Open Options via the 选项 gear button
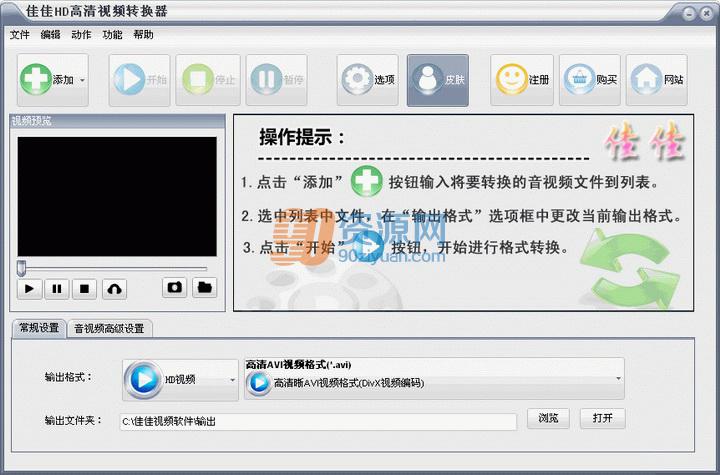720x475 pixels. [x=367, y=80]
